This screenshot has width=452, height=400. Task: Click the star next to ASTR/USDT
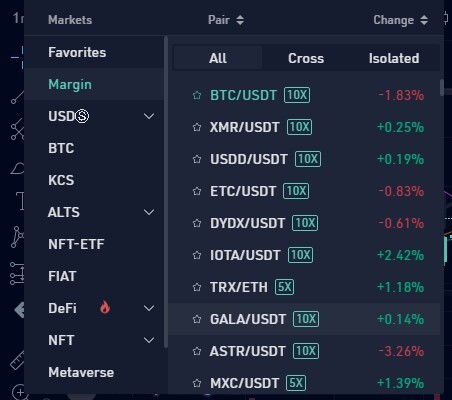(x=197, y=351)
